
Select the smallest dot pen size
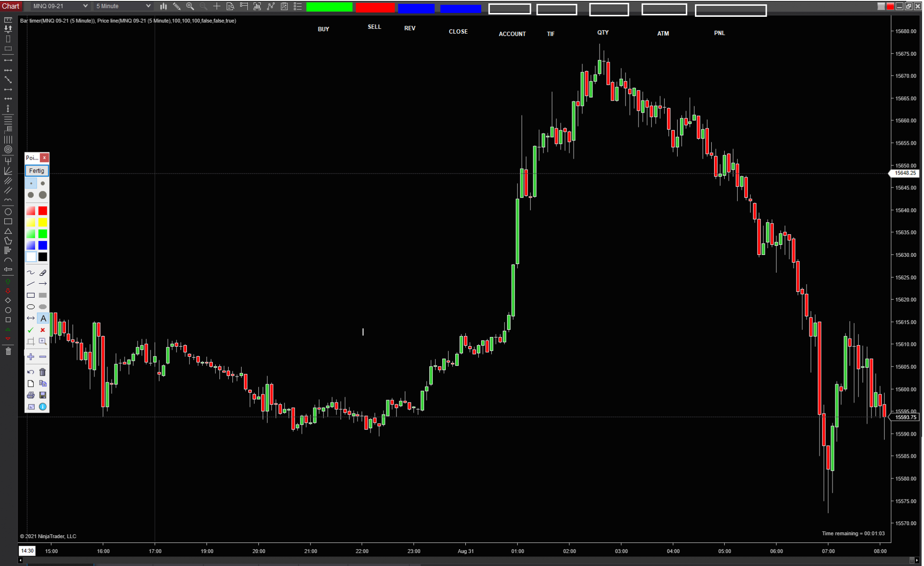click(x=31, y=183)
